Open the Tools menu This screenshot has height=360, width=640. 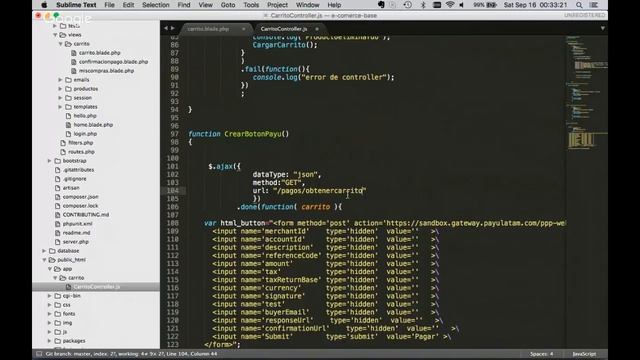click(251, 5)
